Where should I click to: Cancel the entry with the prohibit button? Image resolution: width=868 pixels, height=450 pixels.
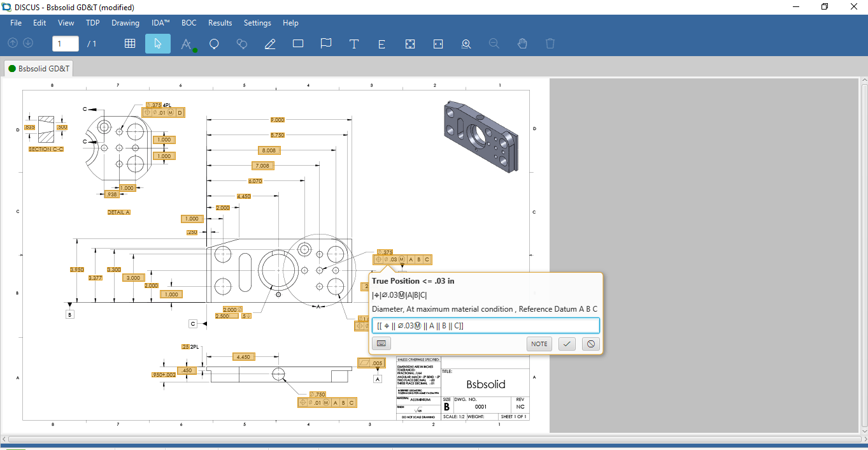590,344
